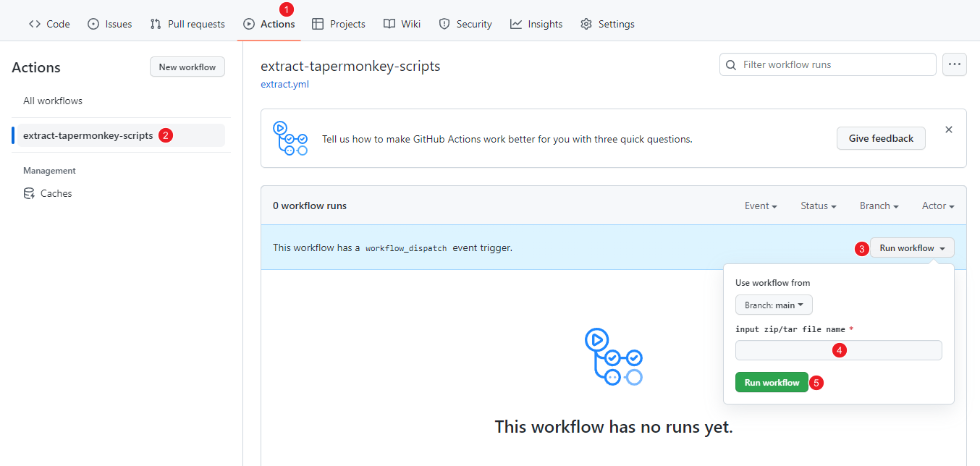Screen dimensions: 980x466
Task: Click the Security shield icon
Action: click(x=444, y=24)
